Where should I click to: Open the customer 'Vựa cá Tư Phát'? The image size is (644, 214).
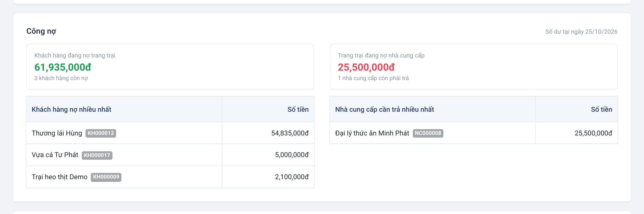coord(55,155)
